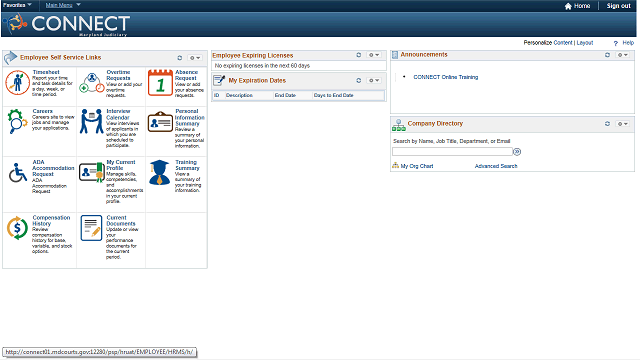Open Employee Self Service Links settings dropdown
Screen dimensions: 640x360
(195, 58)
